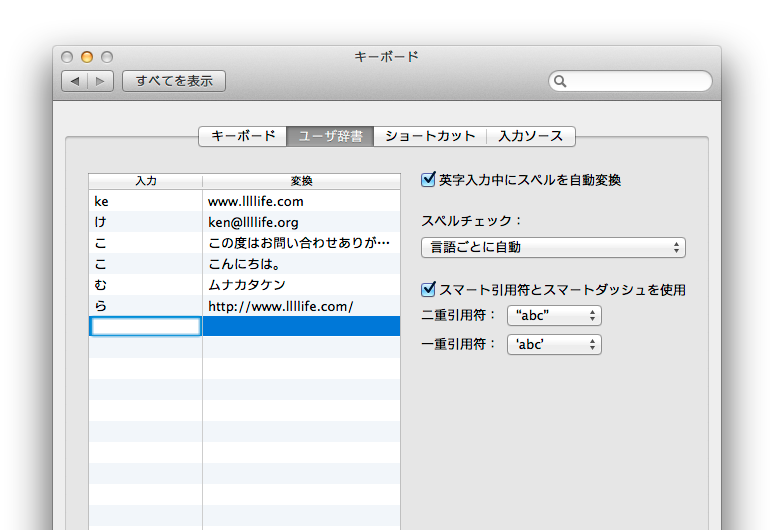
Task: Click the yellow minimize window button
Action: (x=87, y=57)
